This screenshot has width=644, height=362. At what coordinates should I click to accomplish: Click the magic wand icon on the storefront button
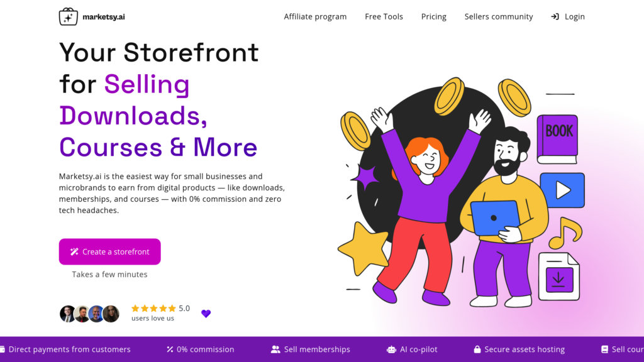coord(74,251)
